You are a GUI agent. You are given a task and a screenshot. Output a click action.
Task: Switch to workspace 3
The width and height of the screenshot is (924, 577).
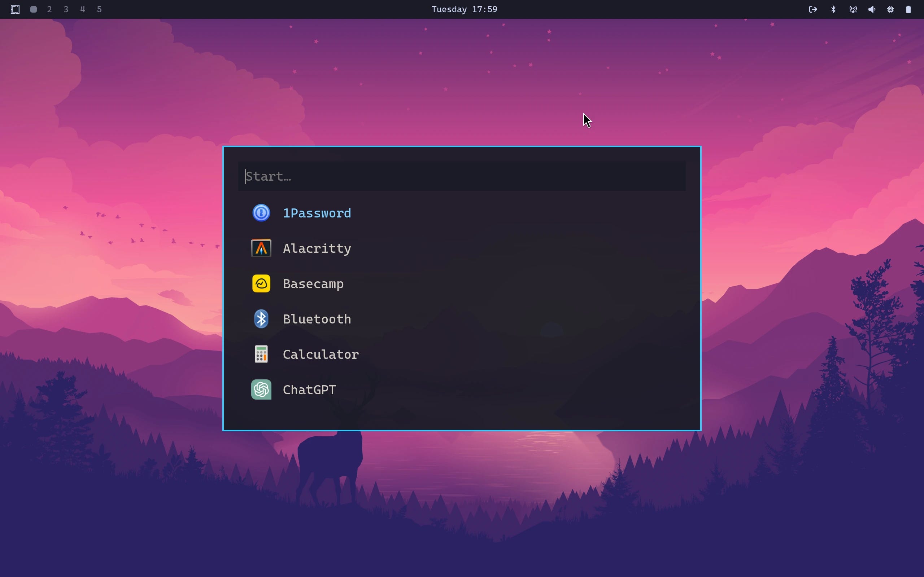(66, 9)
